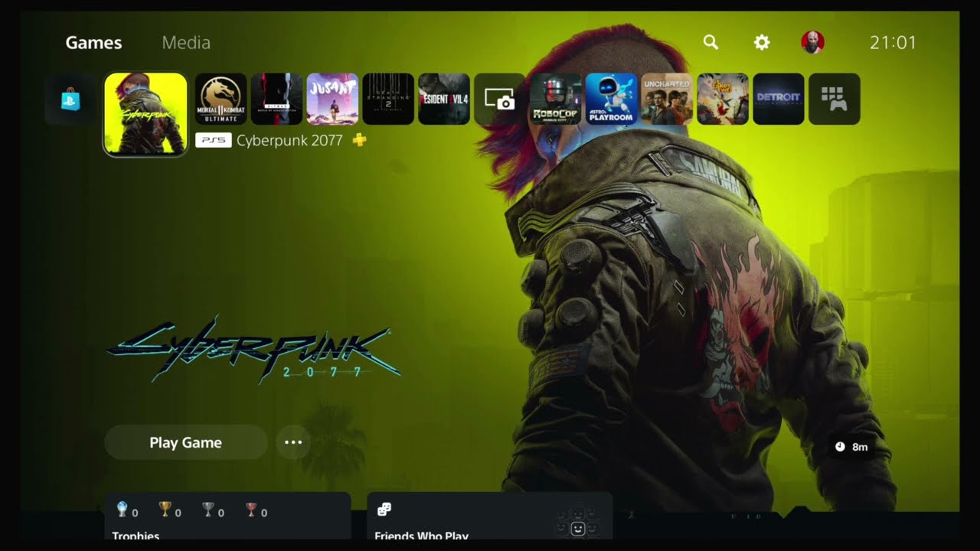
Task: Click the large Cyberpunk 2077 logo
Action: (253, 350)
